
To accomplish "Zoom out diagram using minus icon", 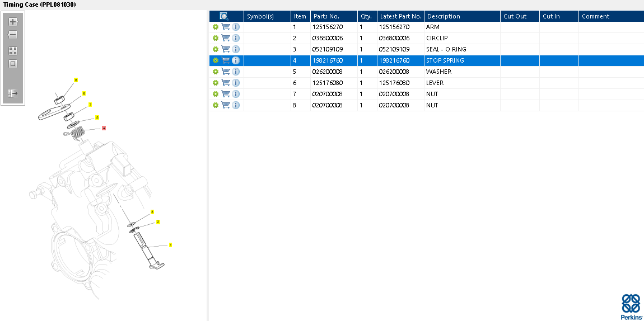I will (x=13, y=35).
